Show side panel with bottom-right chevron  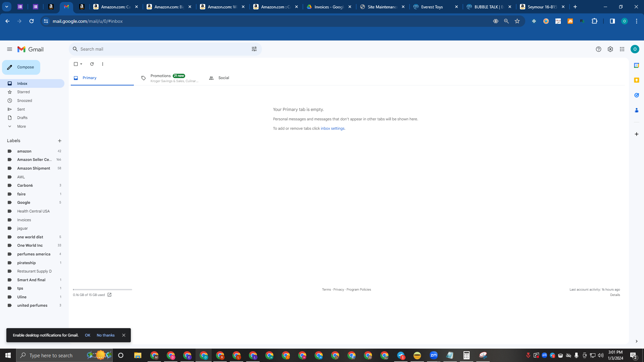click(x=636, y=341)
